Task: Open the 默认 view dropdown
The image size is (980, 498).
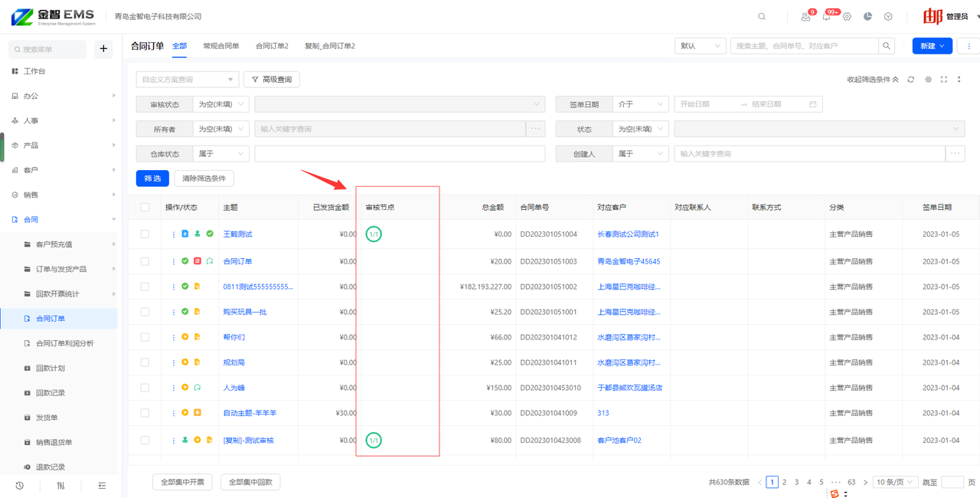Action: [700, 46]
